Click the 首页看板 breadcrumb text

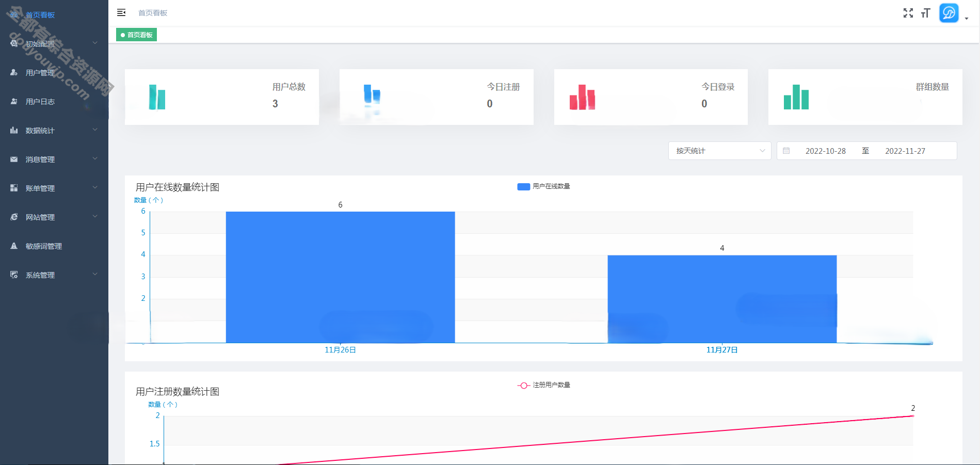pos(153,13)
